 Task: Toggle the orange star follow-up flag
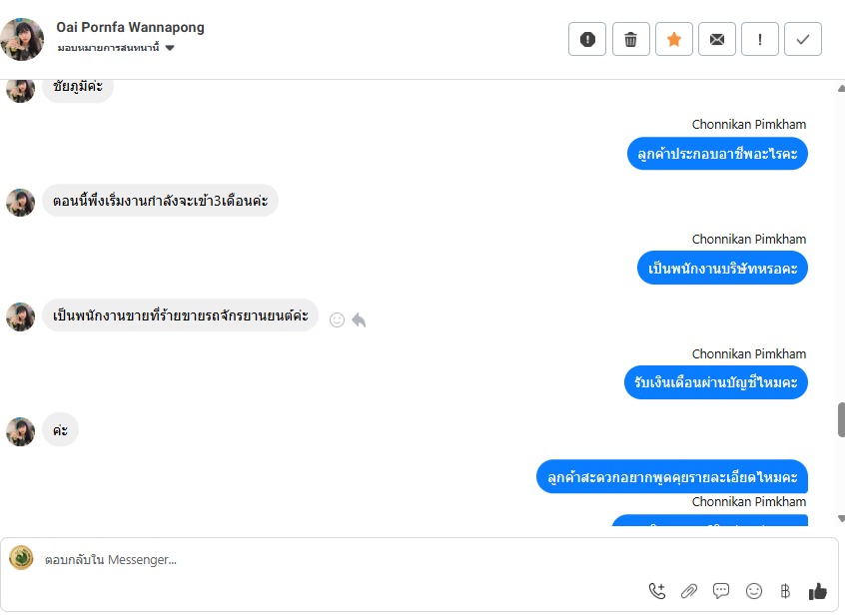[x=673, y=39]
